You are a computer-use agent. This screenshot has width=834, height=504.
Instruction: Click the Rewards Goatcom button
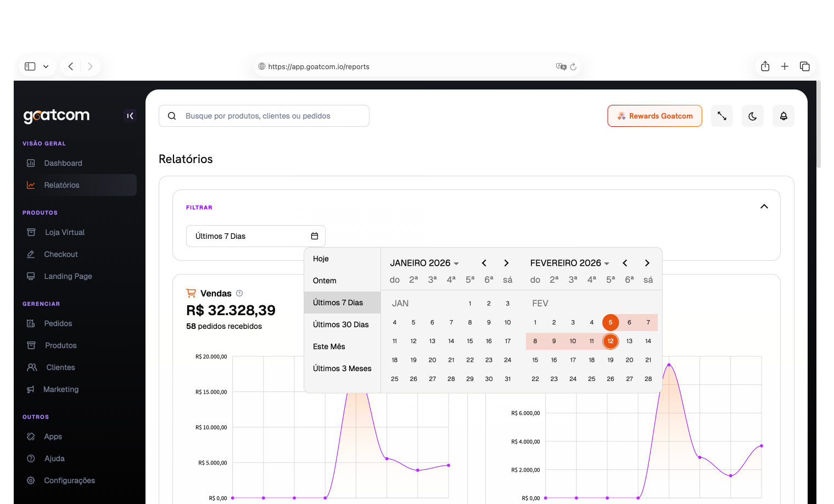tap(654, 116)
